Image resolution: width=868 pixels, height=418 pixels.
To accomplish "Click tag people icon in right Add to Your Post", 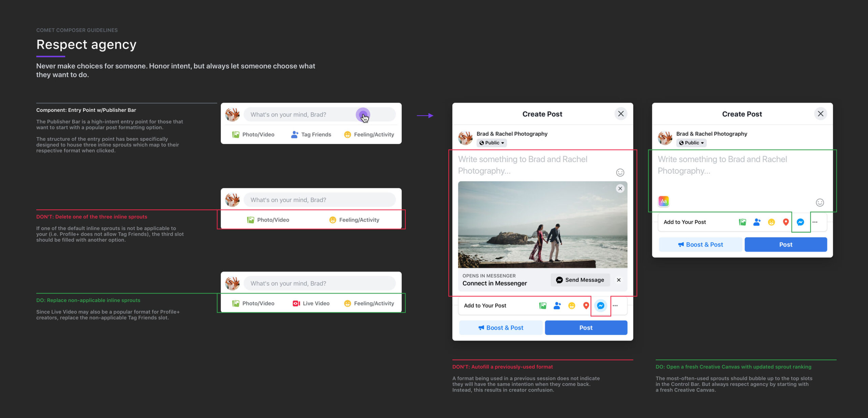I will click(x=757, y=222).
